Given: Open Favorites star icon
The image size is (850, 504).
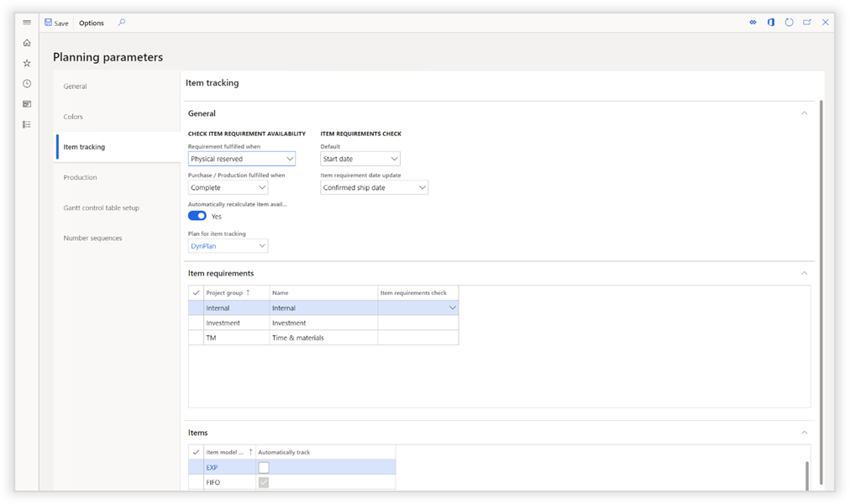Looking at the screenshot, I should [x=27, y=63].
